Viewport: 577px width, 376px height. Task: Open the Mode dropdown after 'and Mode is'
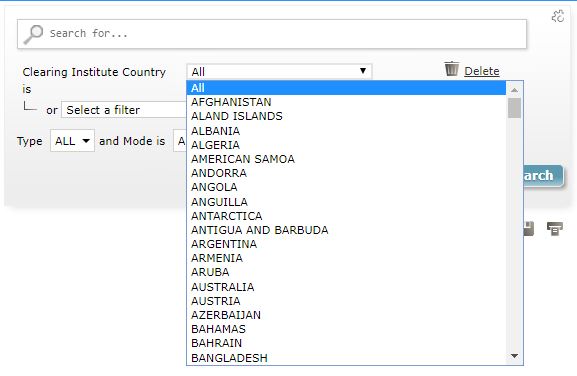point(180,141)
